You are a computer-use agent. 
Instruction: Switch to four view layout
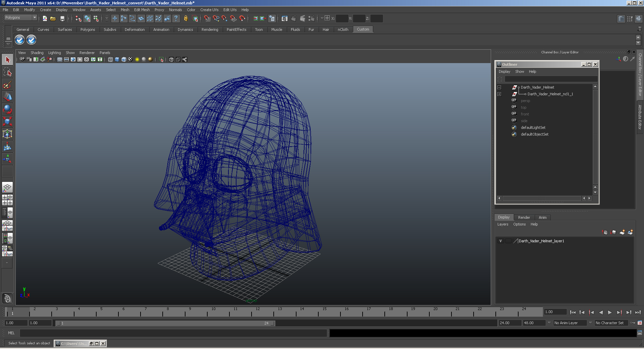7,200
